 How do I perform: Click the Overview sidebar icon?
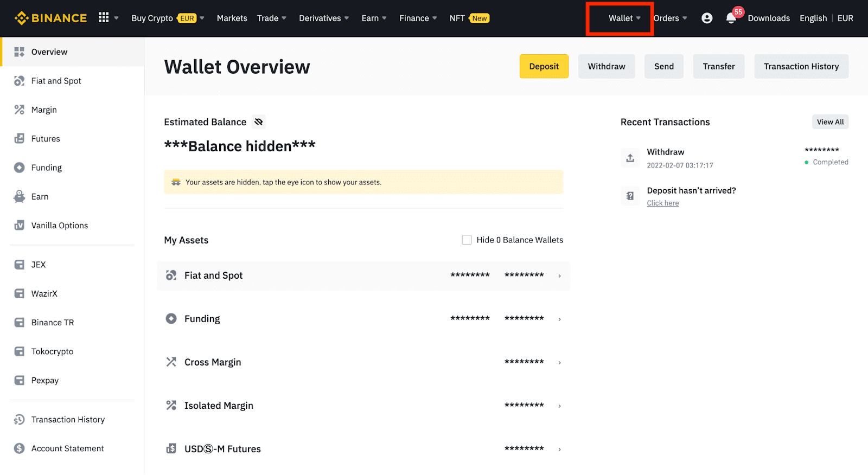click(x=20, y=52)
